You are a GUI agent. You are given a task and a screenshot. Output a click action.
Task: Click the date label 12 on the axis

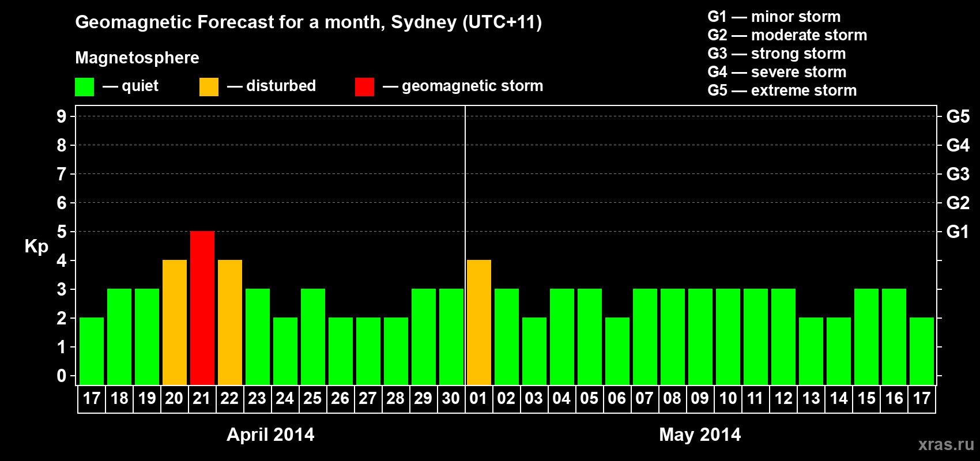(783, 398)
